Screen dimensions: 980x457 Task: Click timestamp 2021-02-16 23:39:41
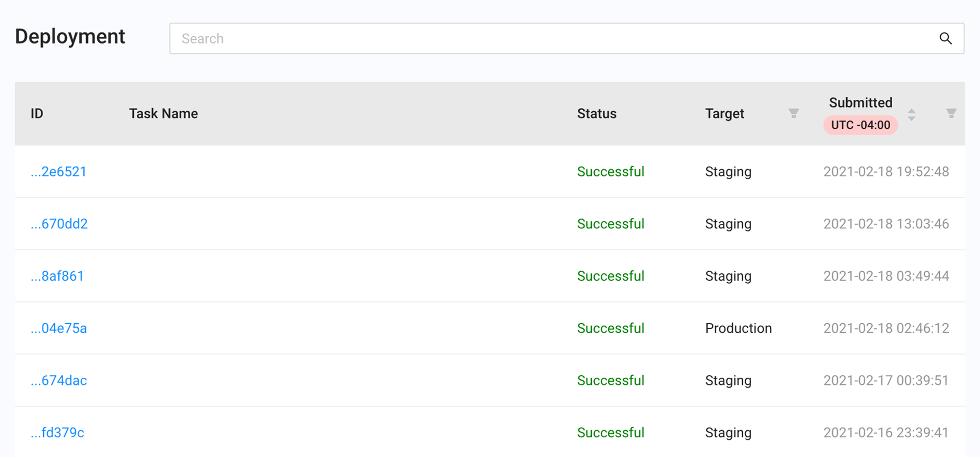(886, 433)
